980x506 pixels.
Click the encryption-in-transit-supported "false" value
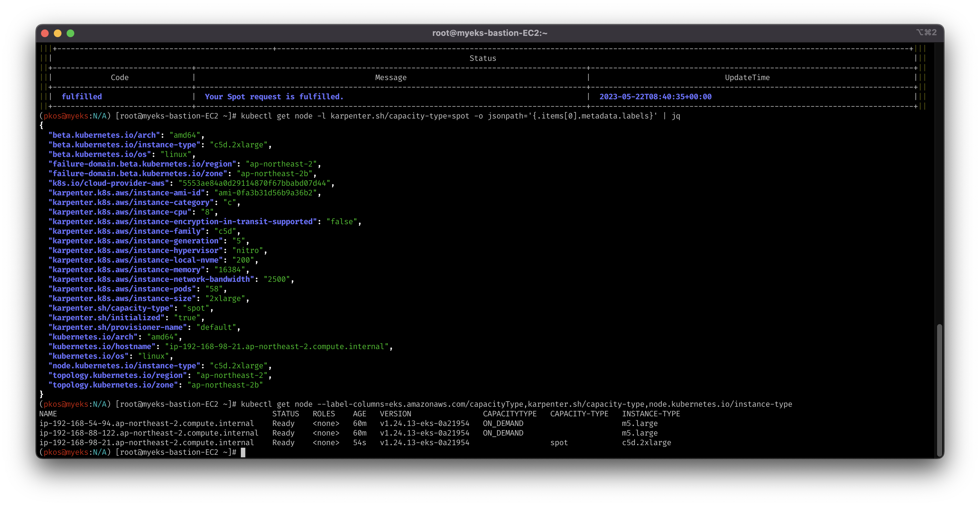click(x=342, y=221)
